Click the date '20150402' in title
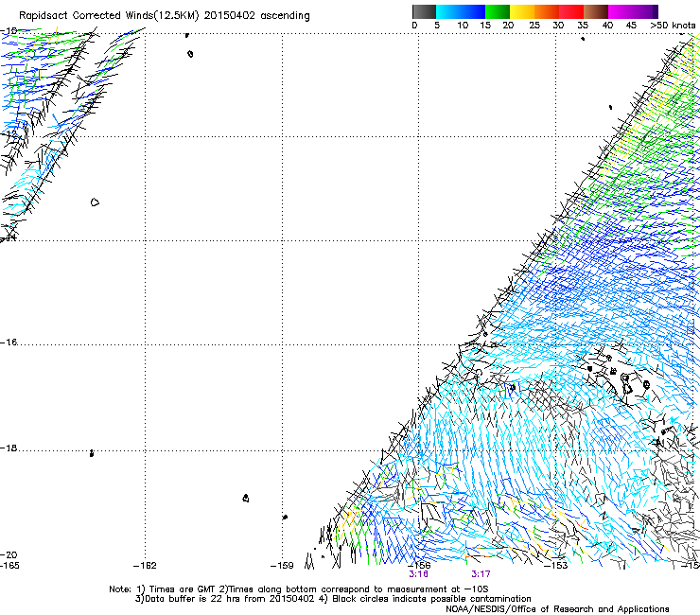Viewport: 700px width, 615px height. point(230,15)
